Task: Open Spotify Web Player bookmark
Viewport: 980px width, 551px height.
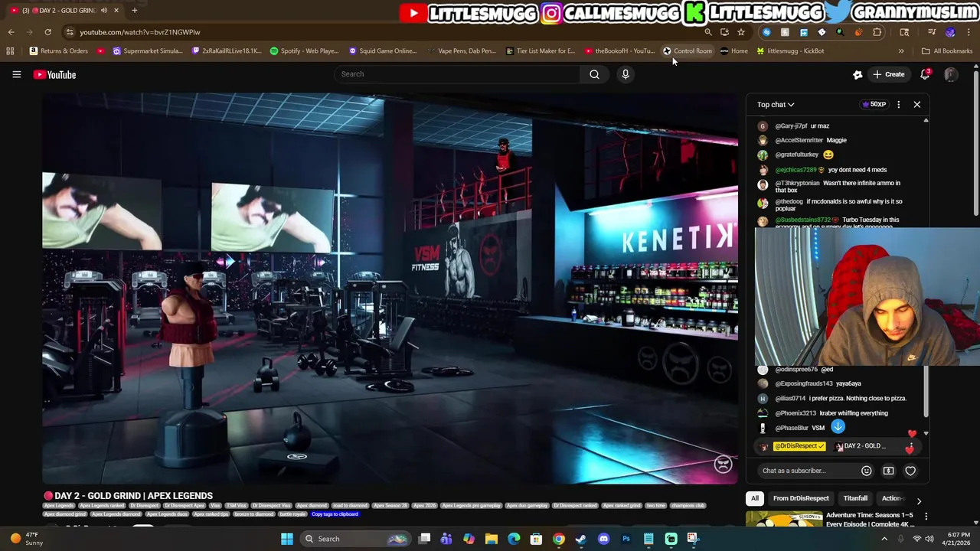Action: click(304, 51)
